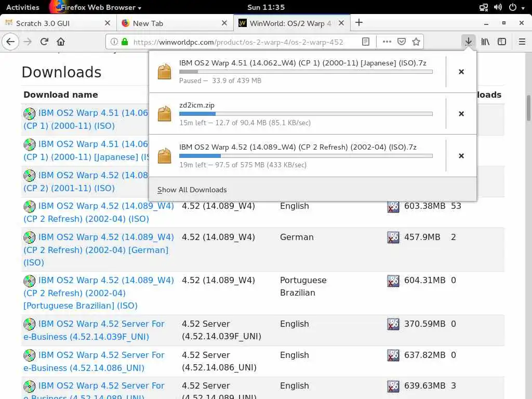Click the forward navigation arrow

28,42
